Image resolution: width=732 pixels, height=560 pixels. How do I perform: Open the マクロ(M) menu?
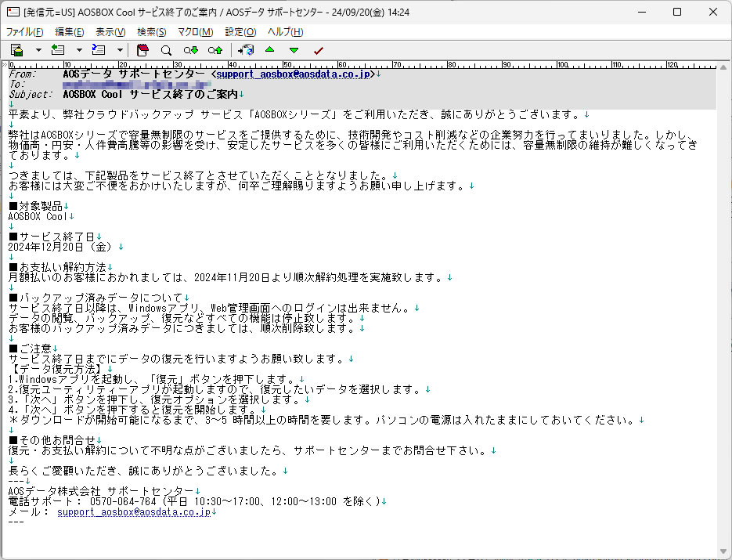pyautogui.click(x=195, y=32)
